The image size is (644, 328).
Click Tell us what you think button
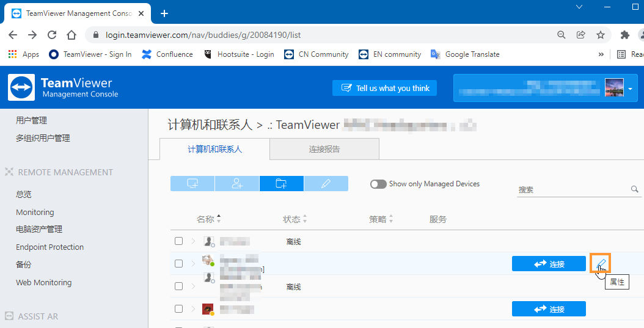coord(384,88)
